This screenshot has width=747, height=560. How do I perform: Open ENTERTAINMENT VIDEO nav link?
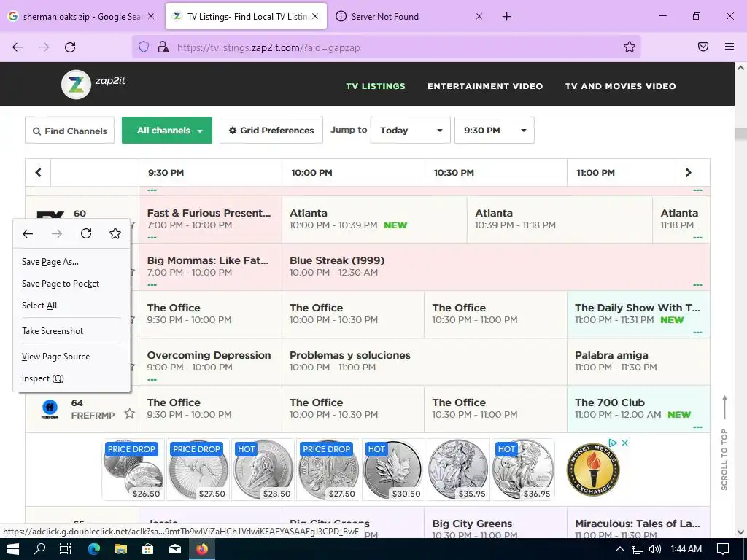(485, 86)
